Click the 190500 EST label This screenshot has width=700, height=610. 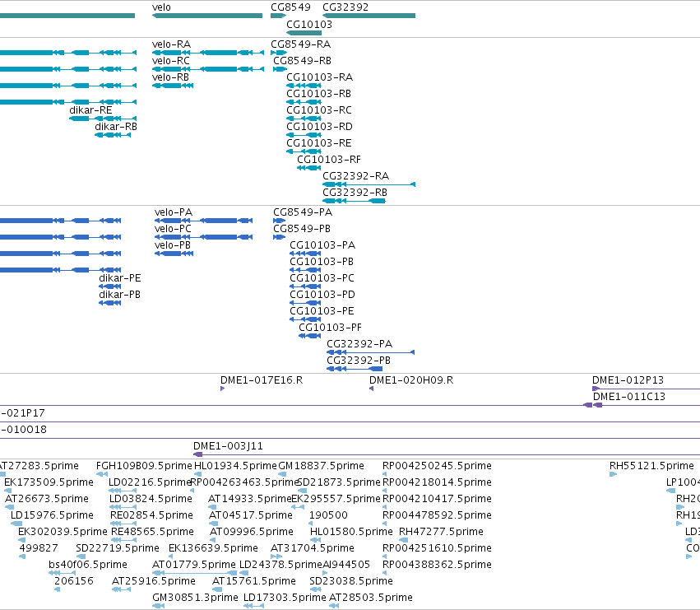point(328,515)
